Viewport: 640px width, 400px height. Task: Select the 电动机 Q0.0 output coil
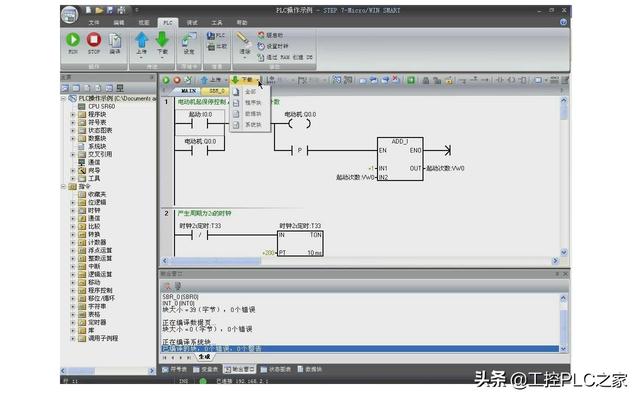(x=300, y=123)
